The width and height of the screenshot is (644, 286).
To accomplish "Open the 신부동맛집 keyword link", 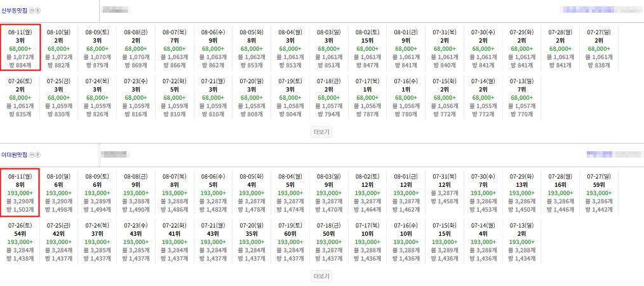I will 15,11.
